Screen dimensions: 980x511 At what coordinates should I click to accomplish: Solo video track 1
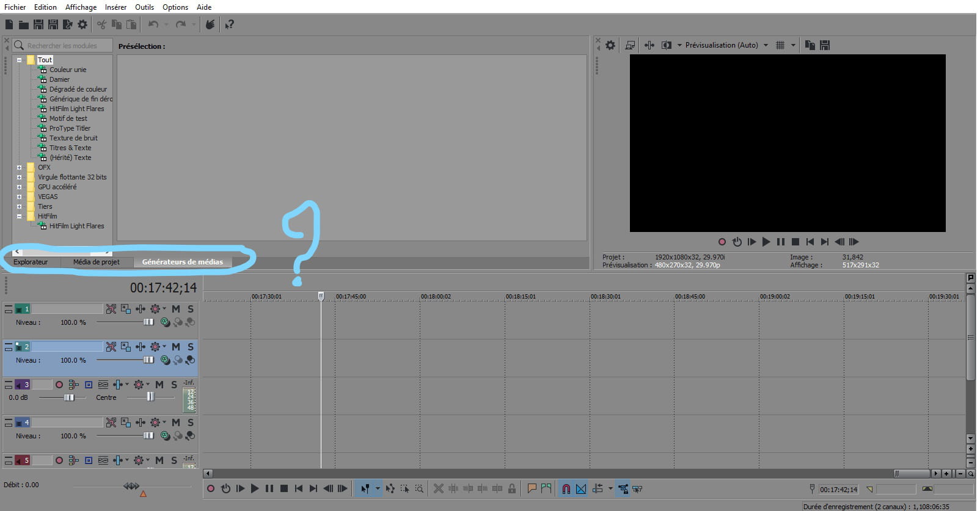pos(191,309)
